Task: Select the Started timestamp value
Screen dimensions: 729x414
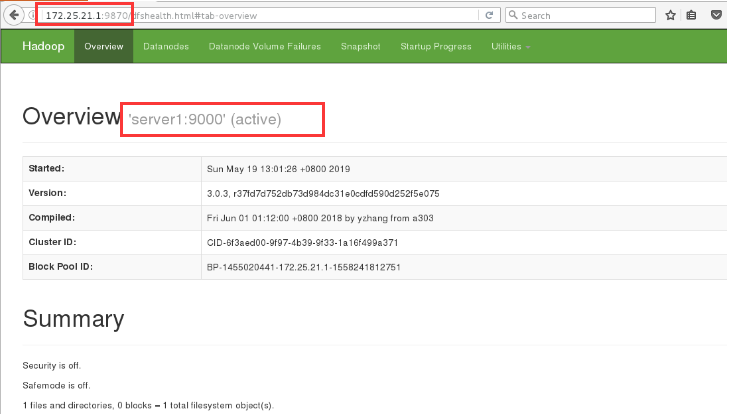Action: [x=278, y=169]
